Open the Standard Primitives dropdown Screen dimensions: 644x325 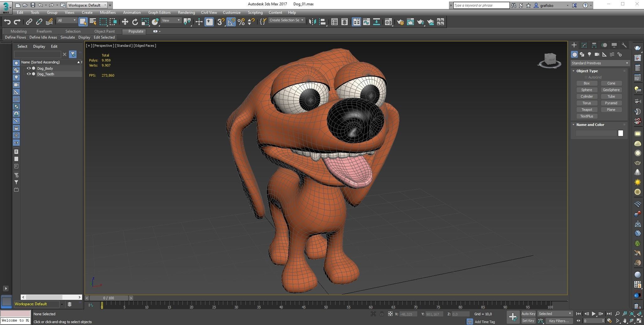(600, 63)
